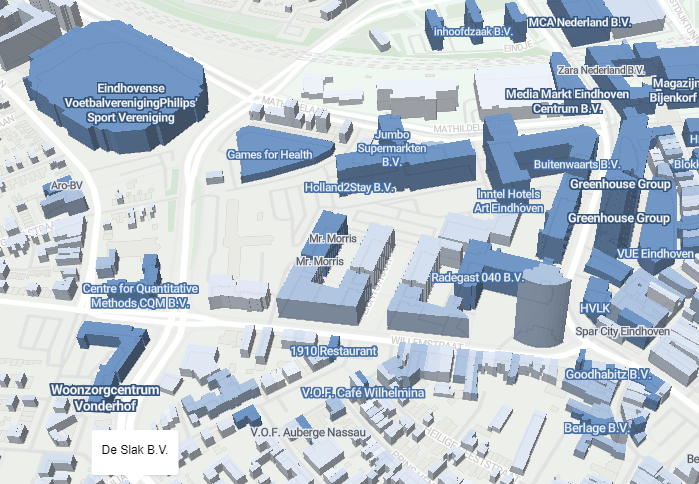699x484 pixels.
Task: Click the De Slak B.V. tooltip
Action: (135, 452)
